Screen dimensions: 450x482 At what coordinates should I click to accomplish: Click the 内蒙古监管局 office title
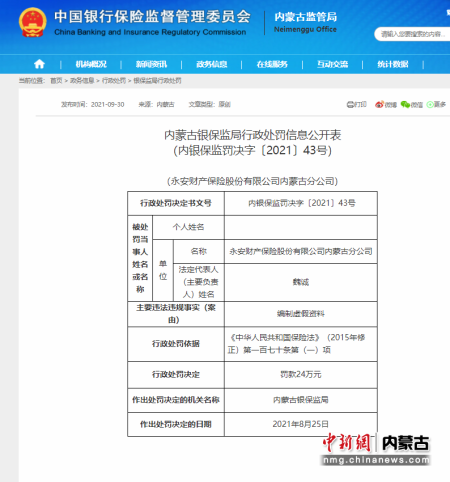[x=305, y=17]
